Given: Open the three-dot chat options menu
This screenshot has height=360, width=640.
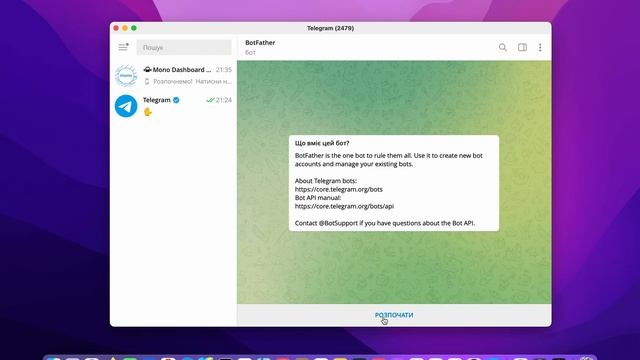Looking at the screenshot, I should click(540, 47).
